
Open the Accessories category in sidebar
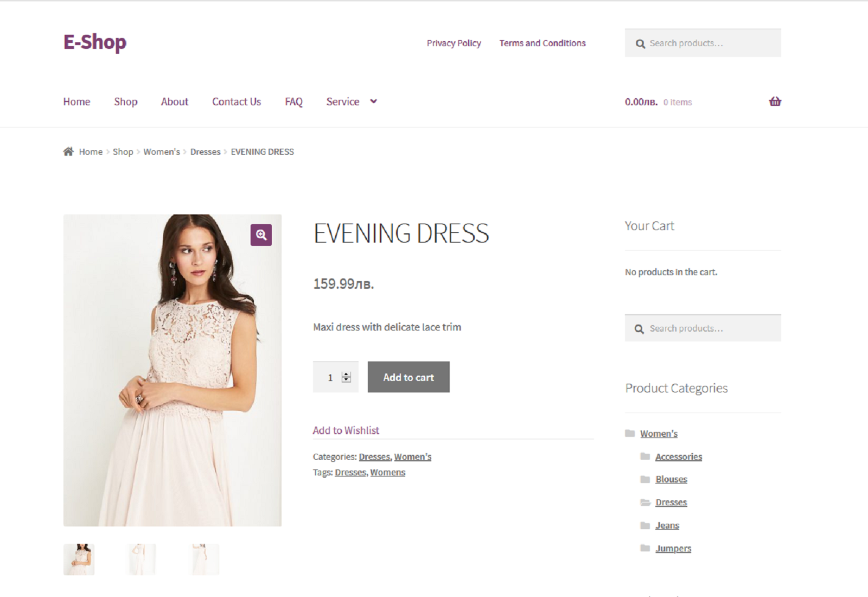pyautogui.click(x=678, y=457)
